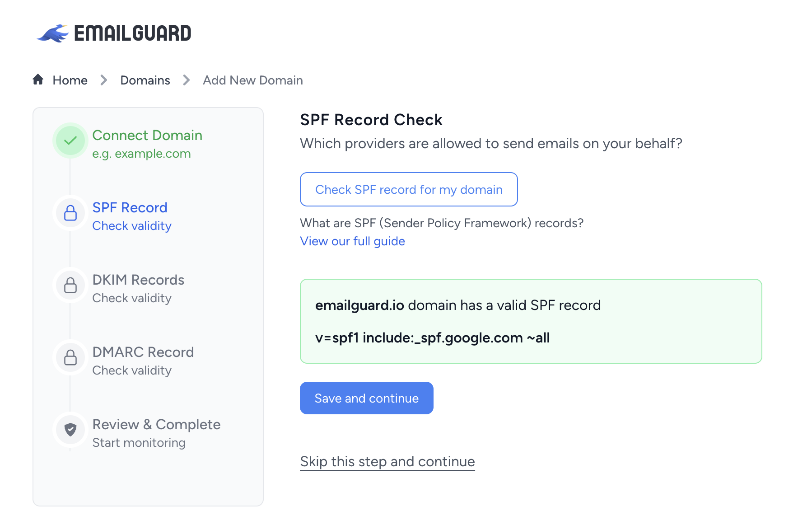
Task: Open the View our full guide link
Action: pyautogui.click(x=353, y=241)
